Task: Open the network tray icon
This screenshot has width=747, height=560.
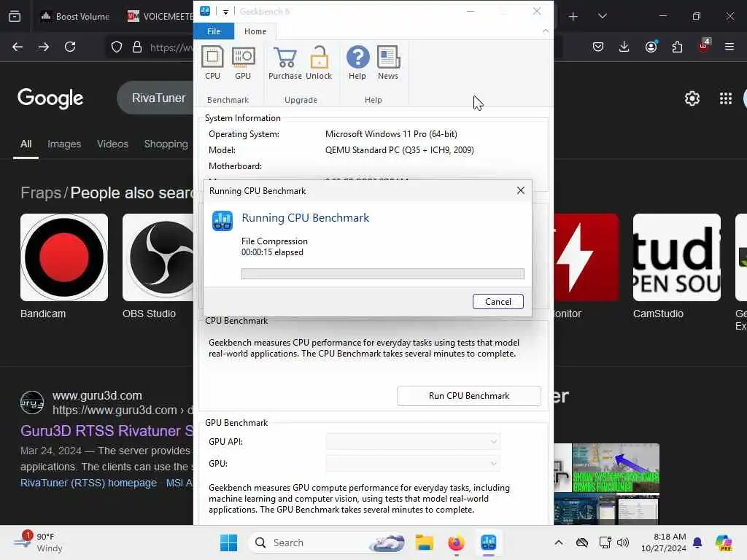Action: click(x=605, y=542)
